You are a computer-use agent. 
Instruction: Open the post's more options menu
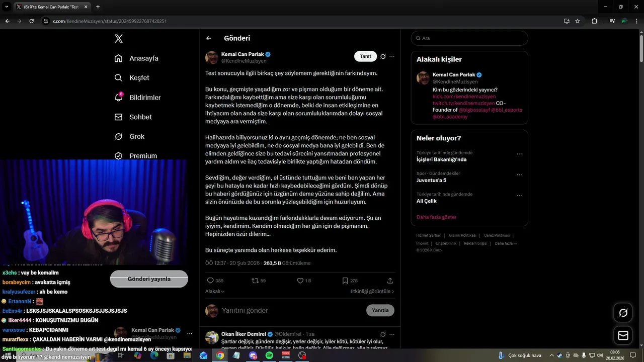[x=392, y=56]
